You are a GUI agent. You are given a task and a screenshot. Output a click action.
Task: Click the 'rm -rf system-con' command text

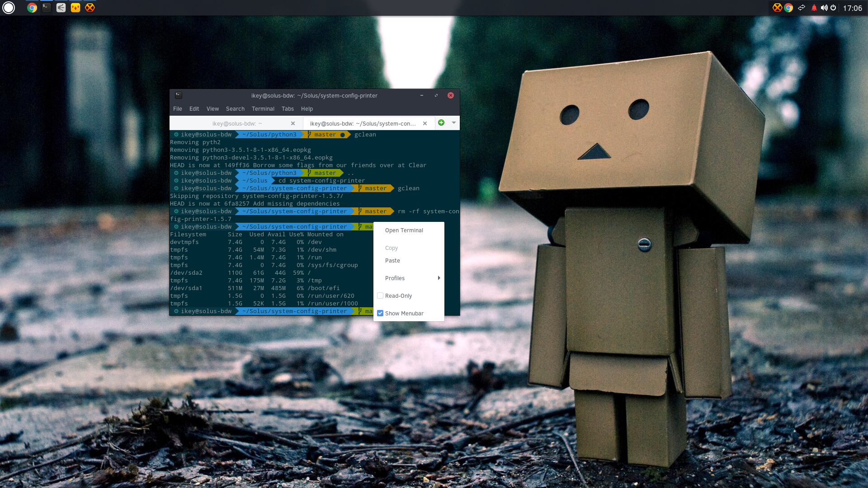(429, 211)
